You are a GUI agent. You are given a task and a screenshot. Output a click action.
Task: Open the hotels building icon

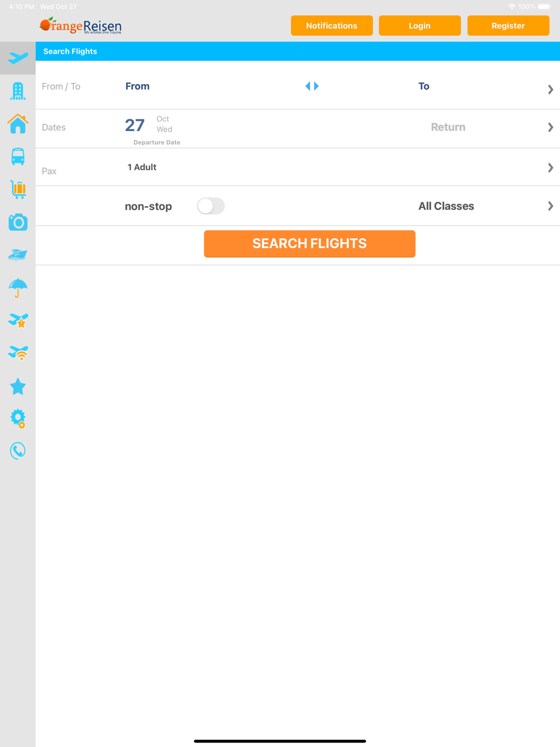[x=18, y=91]
